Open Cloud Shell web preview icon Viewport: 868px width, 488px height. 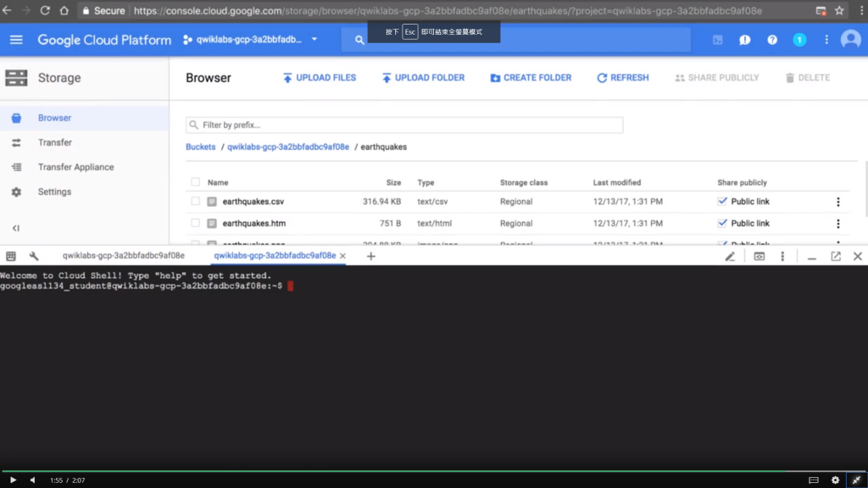pos(759,256)
